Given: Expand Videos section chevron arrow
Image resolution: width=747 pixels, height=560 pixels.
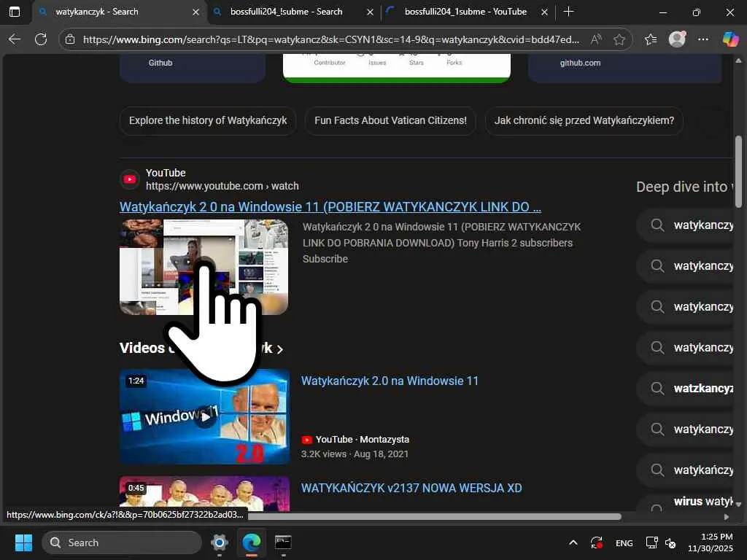Looking at the screenshot, I should (280, 349).
